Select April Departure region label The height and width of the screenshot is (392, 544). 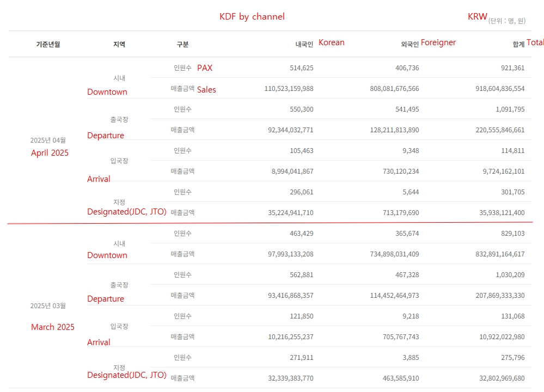click(106, 136)
